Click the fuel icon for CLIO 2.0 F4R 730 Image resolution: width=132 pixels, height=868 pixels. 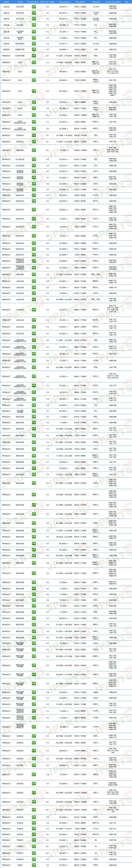point(34,115)
